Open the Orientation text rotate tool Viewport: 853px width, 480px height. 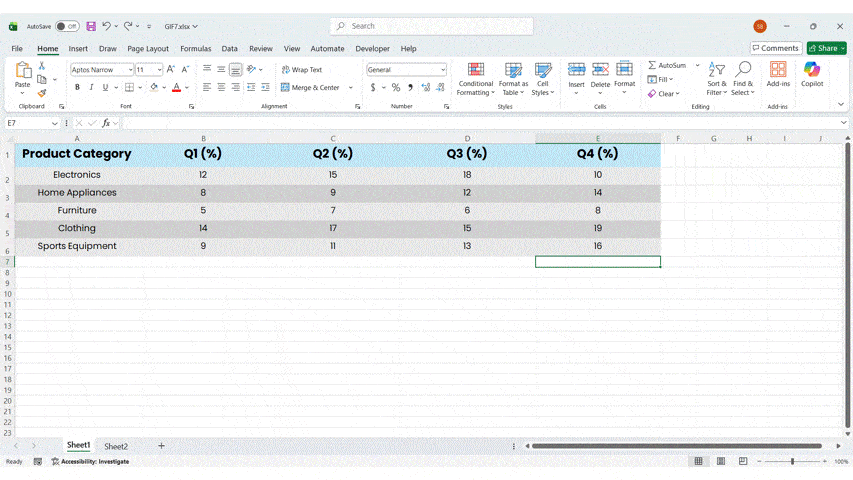click(x=251, y=69)
